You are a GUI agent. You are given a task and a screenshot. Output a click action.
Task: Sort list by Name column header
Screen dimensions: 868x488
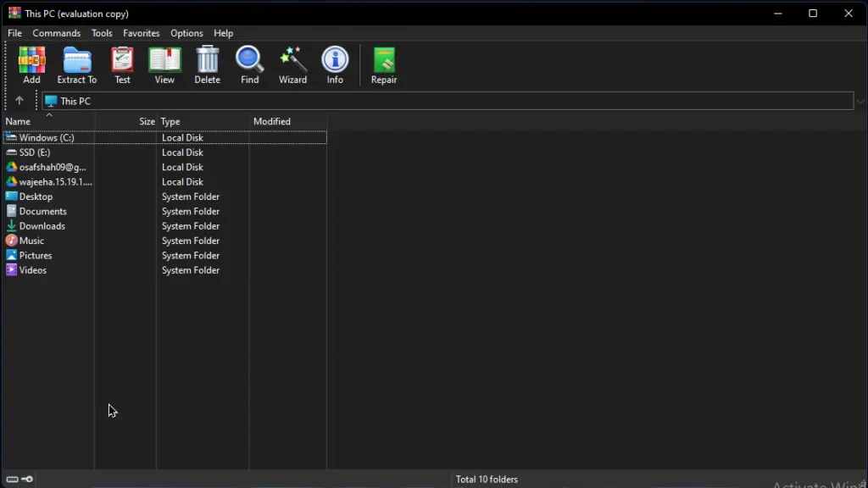click(x=19, y=122)
